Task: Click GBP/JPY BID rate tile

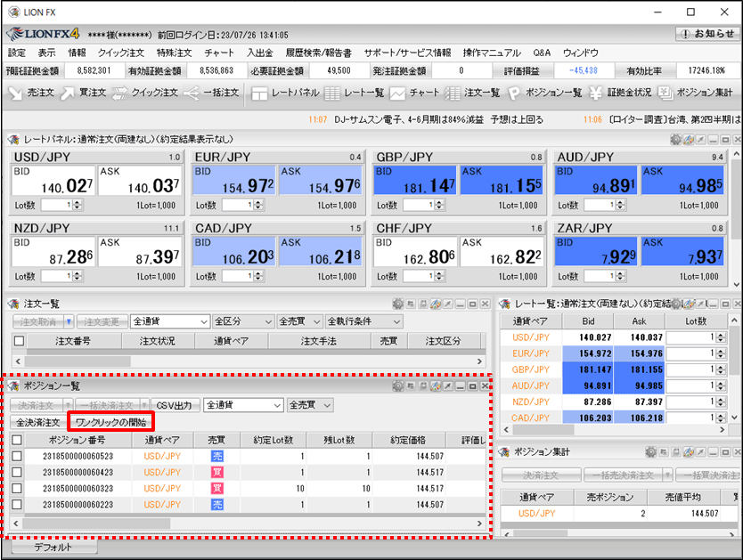Action: point(415,181)
